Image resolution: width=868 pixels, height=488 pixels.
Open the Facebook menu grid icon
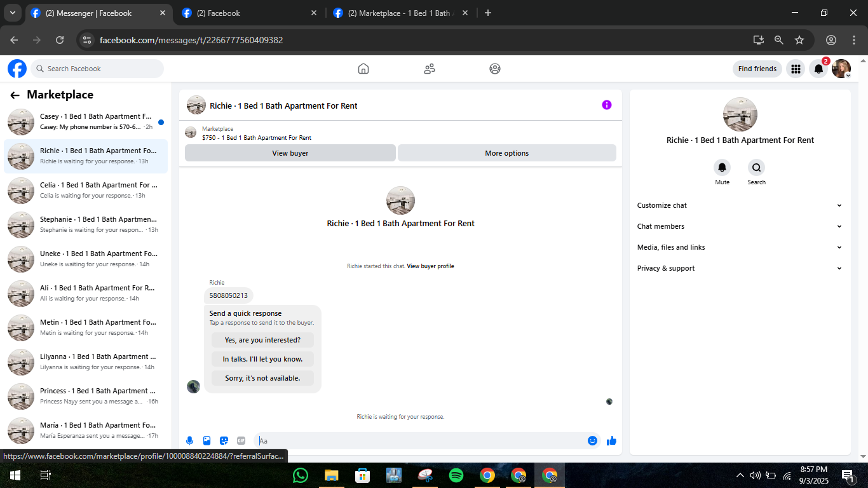796,69
